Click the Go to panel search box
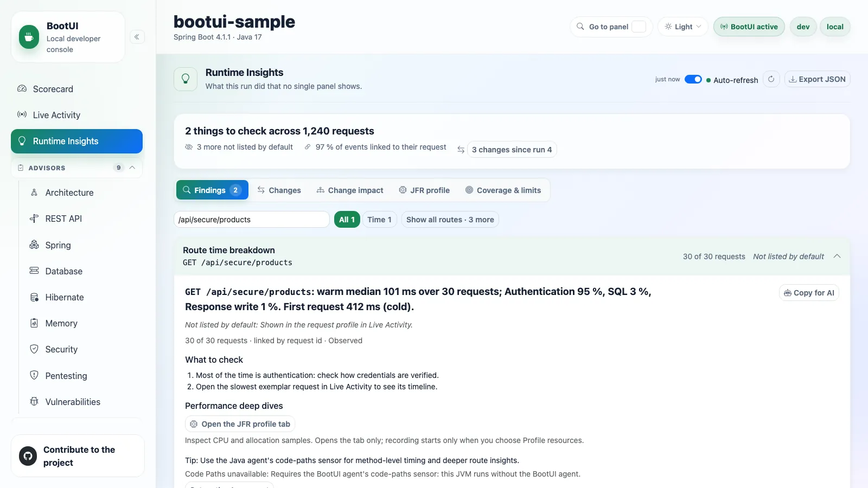The image size is (868, 488). (611, 27)
